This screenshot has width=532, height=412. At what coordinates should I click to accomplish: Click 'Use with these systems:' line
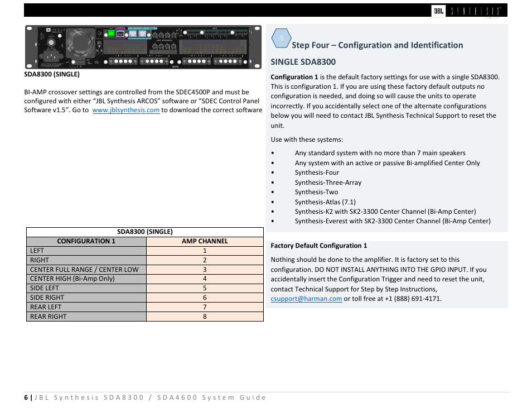tap(307, 140)
